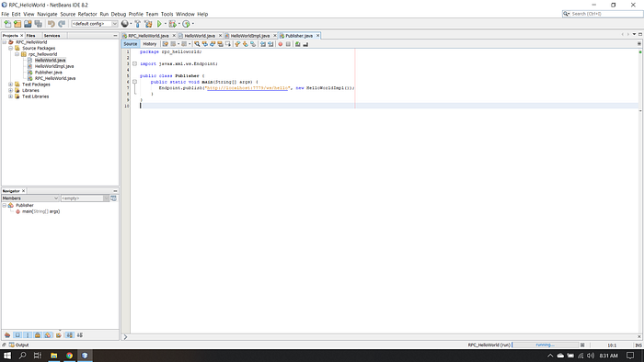Click the Find Selection magnifier icon in editor
The width and height of the screenshot is (644, 362).
pos(197,44)
